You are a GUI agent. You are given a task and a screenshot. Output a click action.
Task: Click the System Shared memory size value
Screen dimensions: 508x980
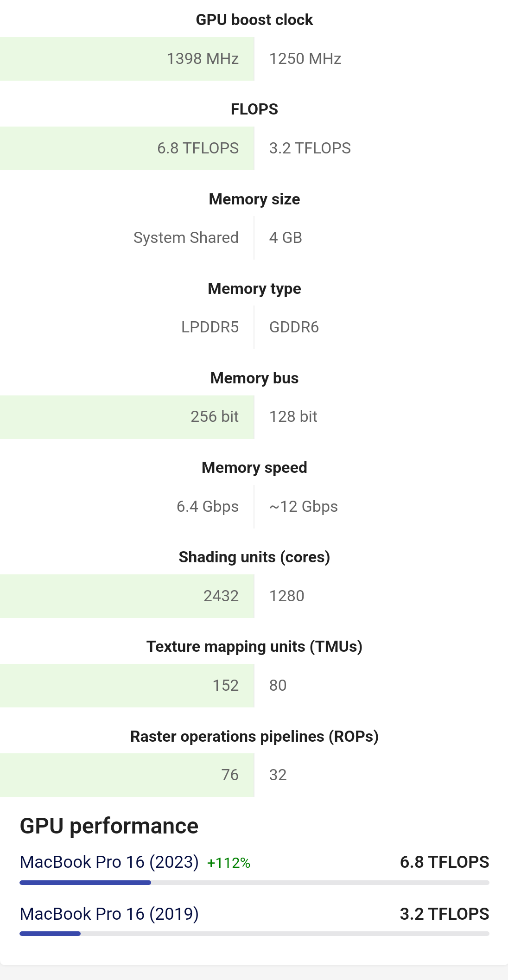tap(186, 238)
